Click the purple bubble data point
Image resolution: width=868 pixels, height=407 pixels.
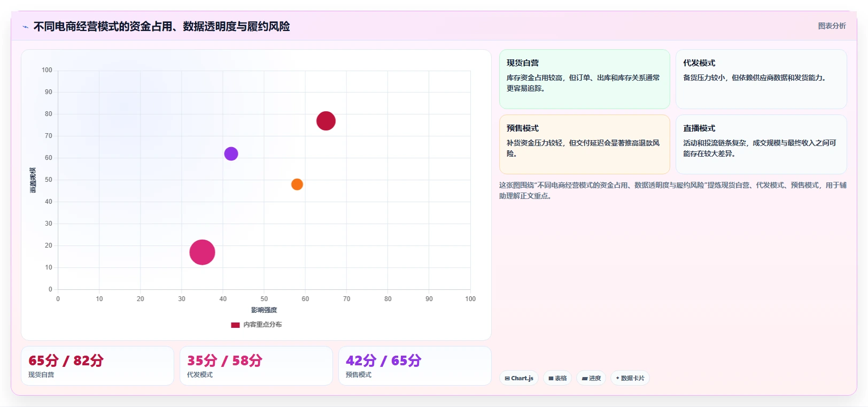tap(231, 154)
